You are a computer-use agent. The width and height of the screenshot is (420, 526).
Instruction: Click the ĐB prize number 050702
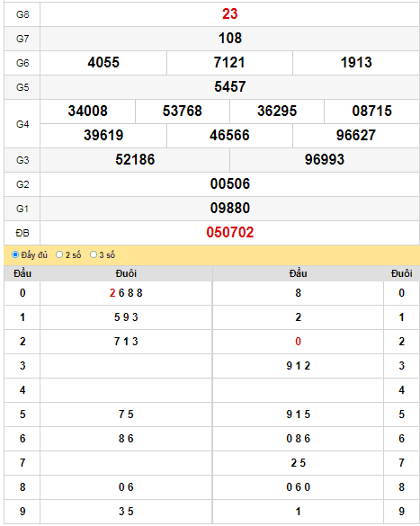point(230,233)
